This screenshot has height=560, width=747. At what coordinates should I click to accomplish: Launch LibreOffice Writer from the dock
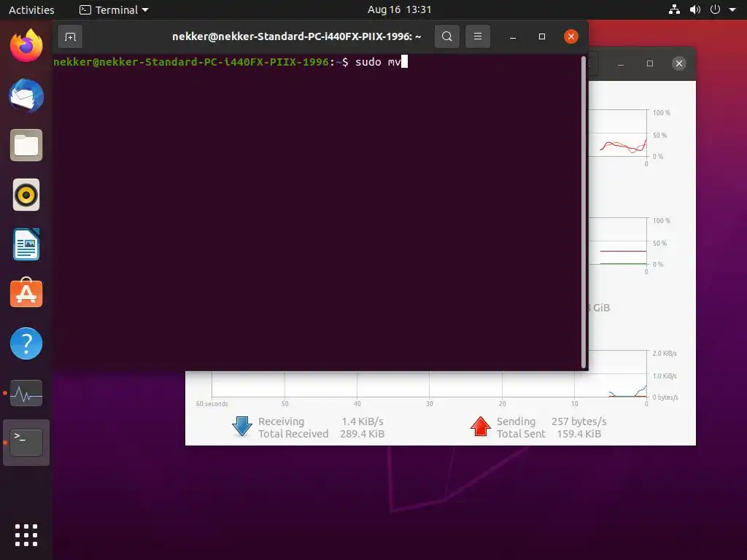[26, 244]
